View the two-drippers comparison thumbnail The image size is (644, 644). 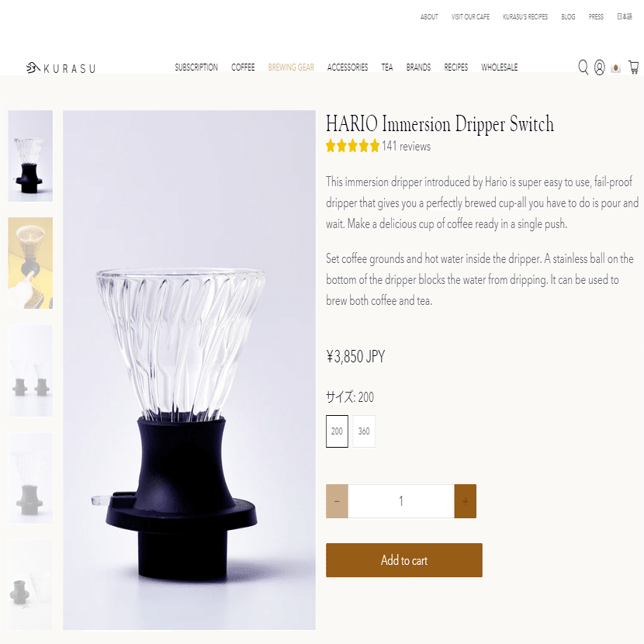pos(30,370)
